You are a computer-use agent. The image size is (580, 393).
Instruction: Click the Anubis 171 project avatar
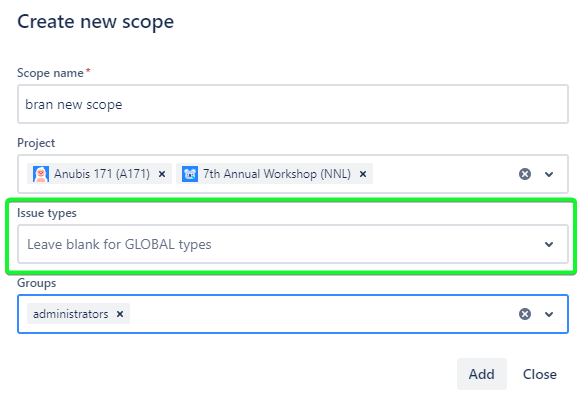pyautogui.click(x=41, y=174)
